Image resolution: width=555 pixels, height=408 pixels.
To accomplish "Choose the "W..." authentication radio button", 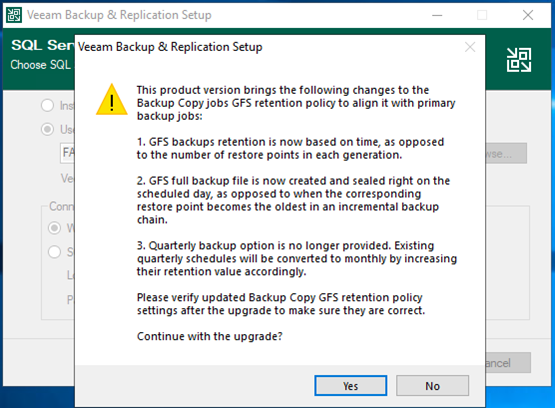I will click(x=54, y=228).
